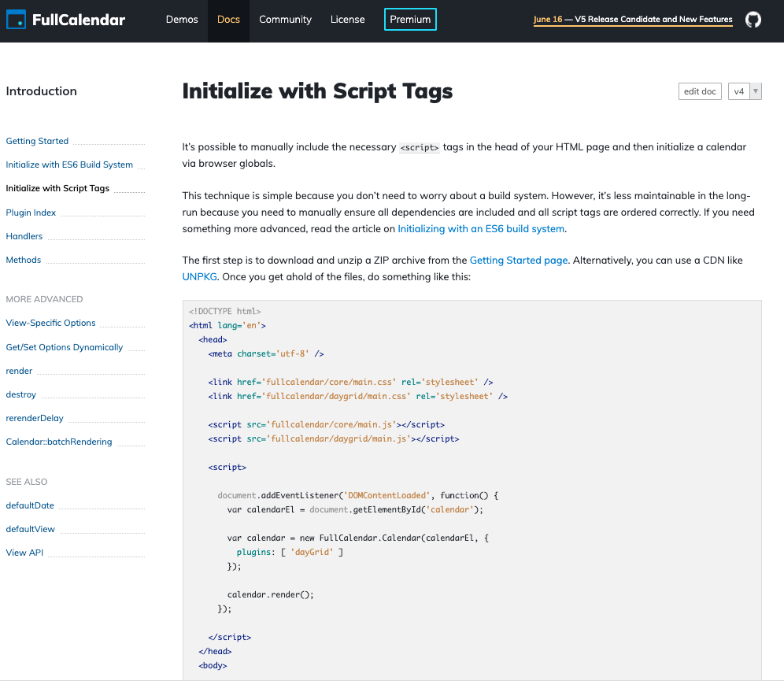
Task: Click the FullCalendar logo icon
Action: coord(16,20)
